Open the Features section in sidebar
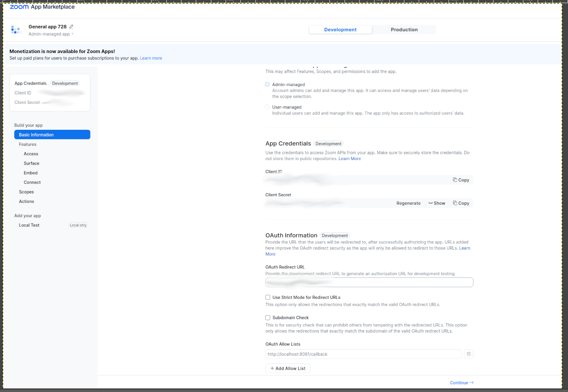Screen dimensions: 568x392 pyautogui.click(x=28, y=144)
